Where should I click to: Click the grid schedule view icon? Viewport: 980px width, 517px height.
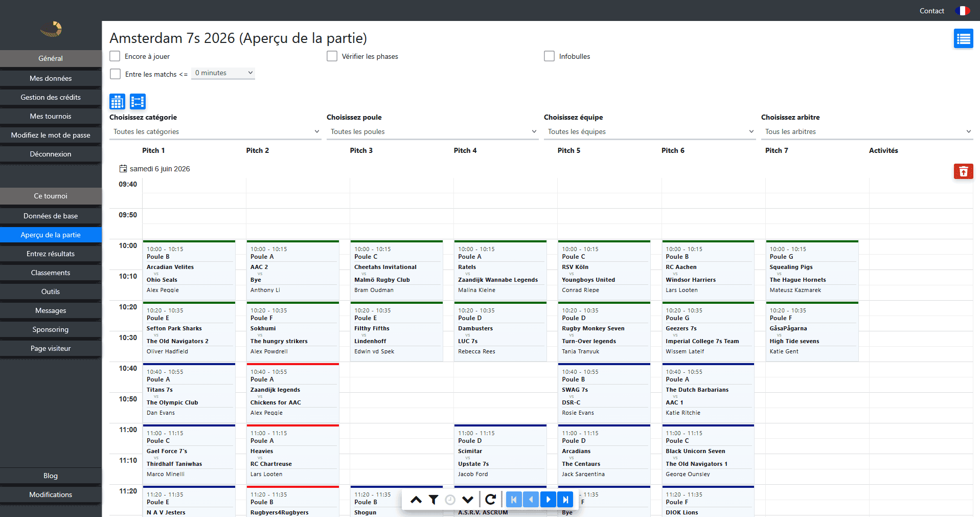coord(117,102)
